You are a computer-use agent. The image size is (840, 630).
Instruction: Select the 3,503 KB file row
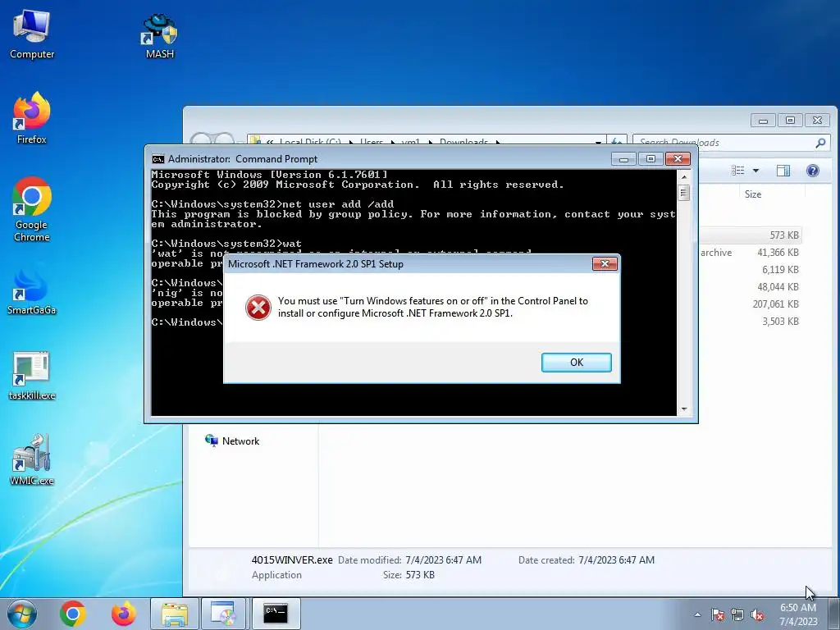point(750,321)
